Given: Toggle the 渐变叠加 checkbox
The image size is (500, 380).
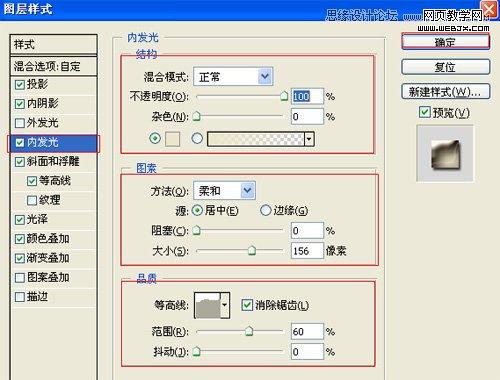Looking at the screenshot, I should click(x=20, y=258).
